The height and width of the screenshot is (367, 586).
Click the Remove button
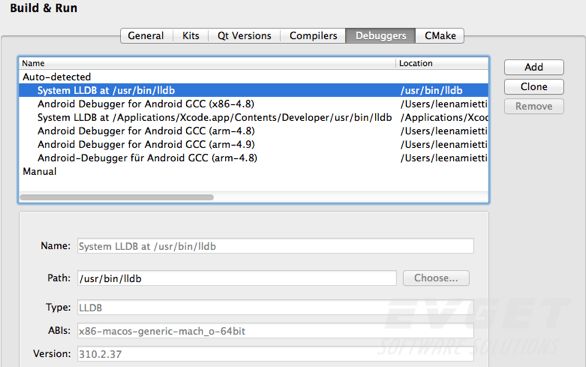click(x=534, y=107)
